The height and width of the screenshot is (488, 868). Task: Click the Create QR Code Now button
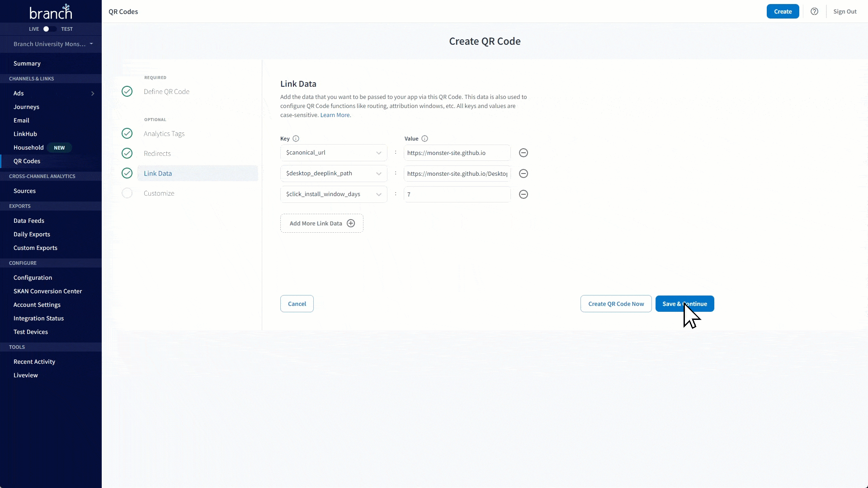617,304
